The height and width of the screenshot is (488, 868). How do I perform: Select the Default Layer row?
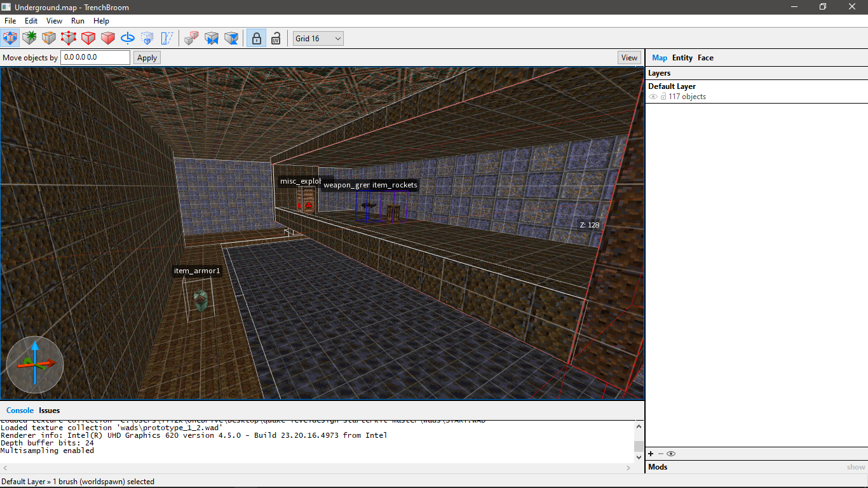pos(756,91)
